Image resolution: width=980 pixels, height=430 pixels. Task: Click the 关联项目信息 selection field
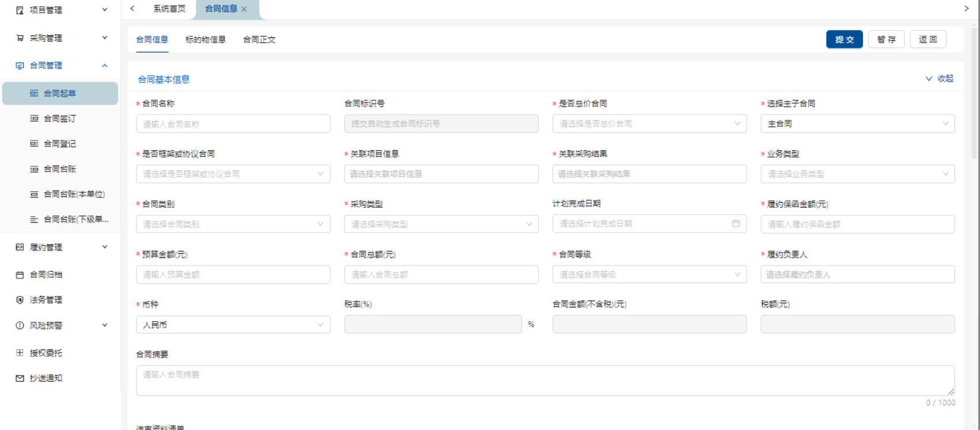441,174
